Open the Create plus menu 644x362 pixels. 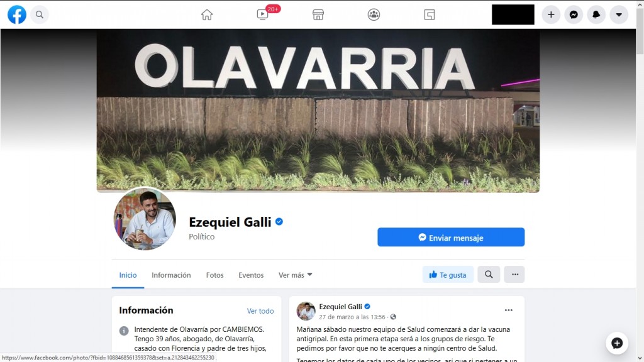pos(551,15)
